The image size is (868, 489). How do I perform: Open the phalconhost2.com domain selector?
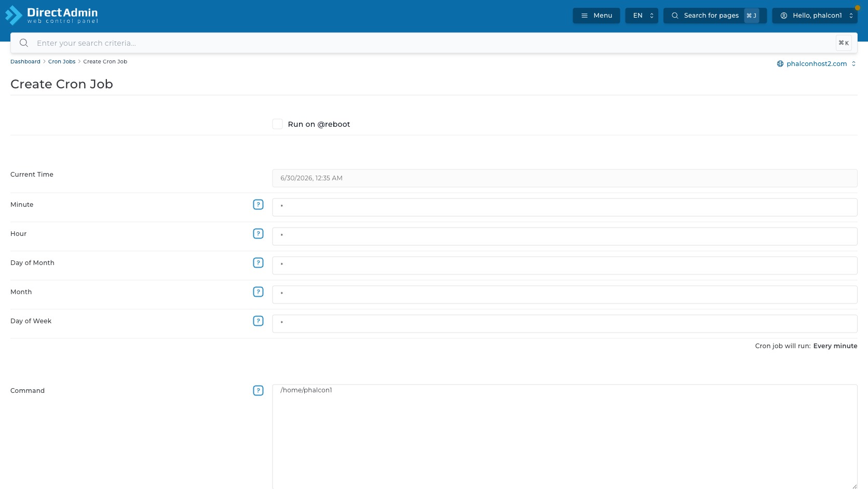point(817,64)
